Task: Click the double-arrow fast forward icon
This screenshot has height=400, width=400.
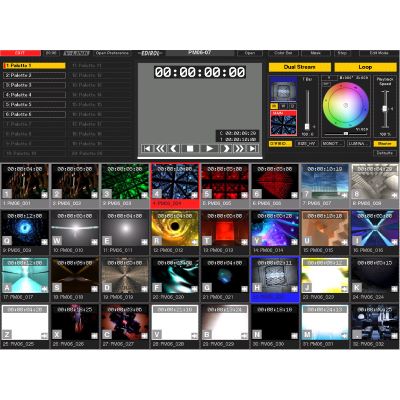Action: tap(239, 149)
